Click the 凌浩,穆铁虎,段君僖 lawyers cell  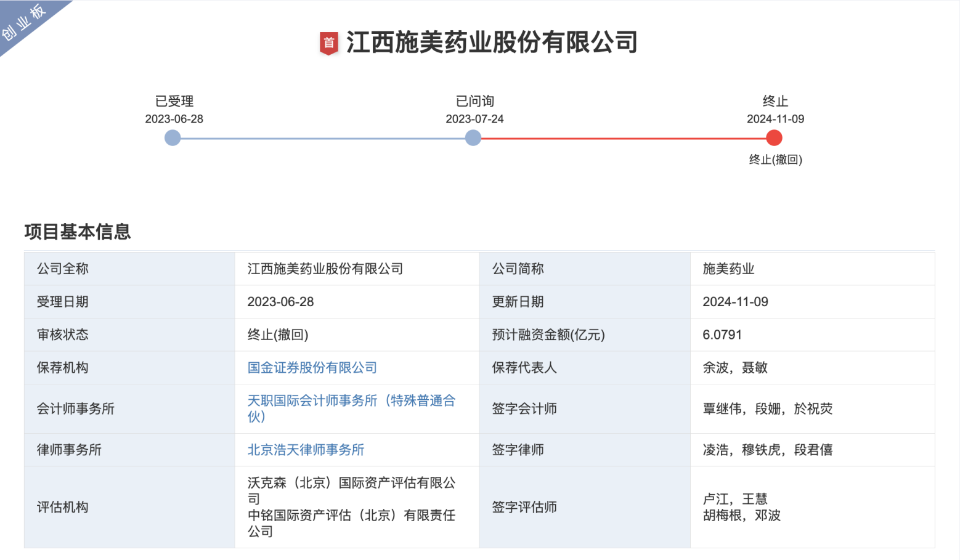pos(767,450)
